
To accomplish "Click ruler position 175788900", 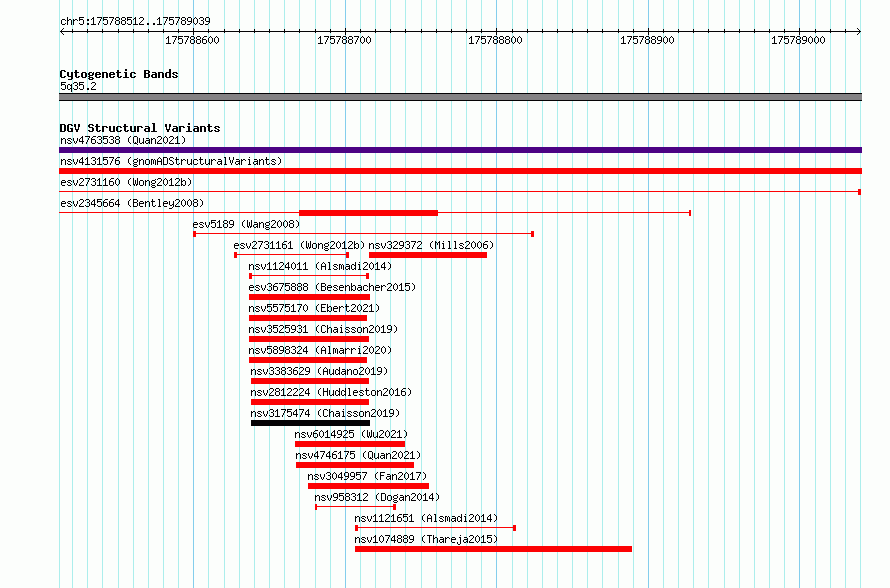I will 647,40.
